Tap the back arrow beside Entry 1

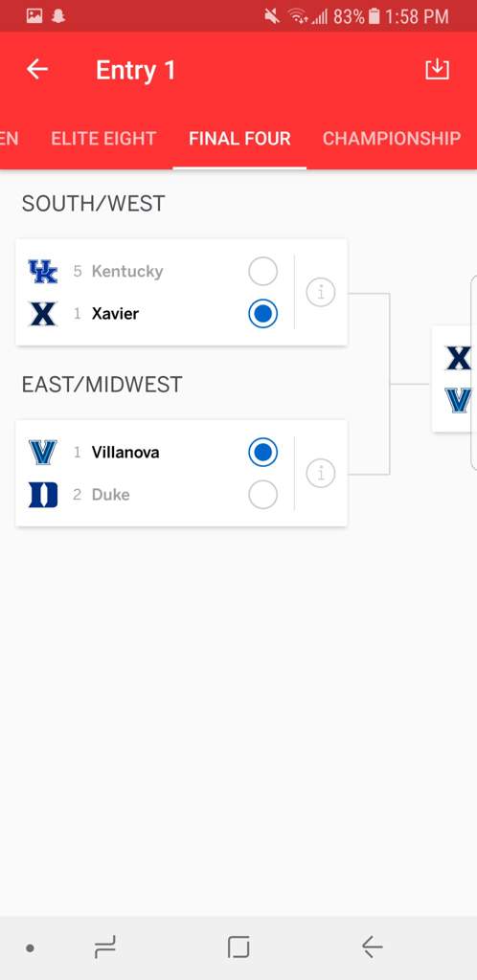tap(37, 69)
